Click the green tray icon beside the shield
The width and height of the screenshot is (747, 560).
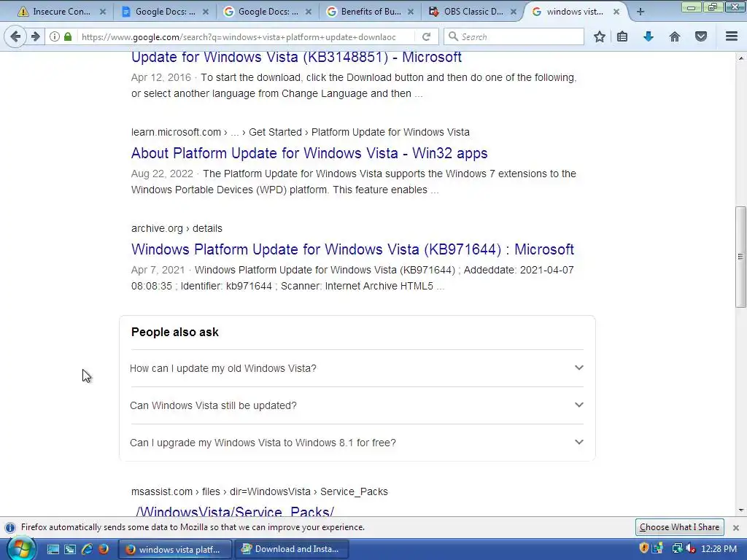pyautogui.click(x=658, y=548)
